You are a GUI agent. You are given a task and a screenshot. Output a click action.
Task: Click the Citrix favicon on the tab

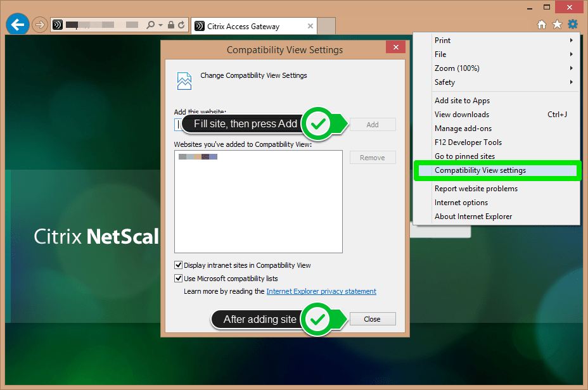tap(199, 27)
